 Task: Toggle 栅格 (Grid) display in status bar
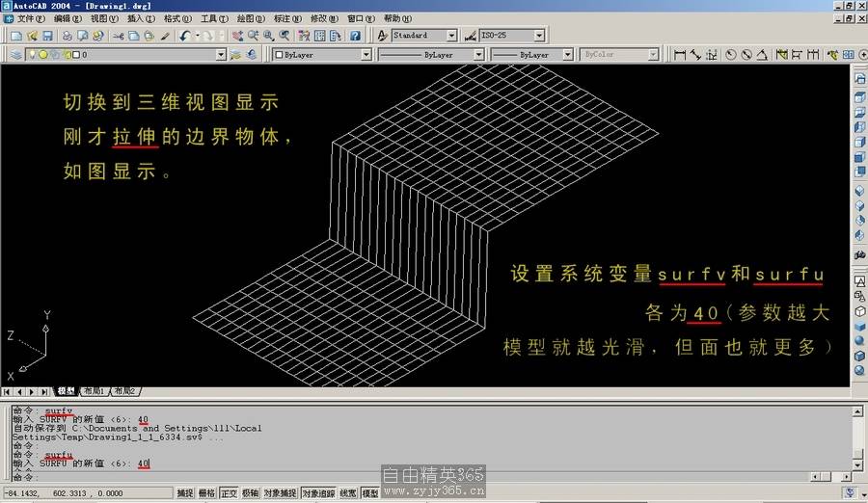click(206, 493)
